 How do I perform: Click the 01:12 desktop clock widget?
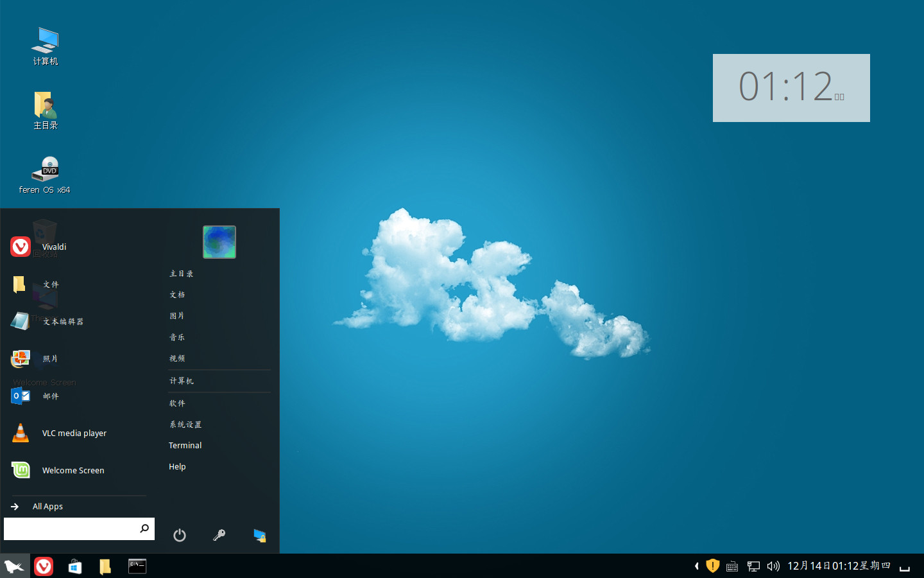791,88
